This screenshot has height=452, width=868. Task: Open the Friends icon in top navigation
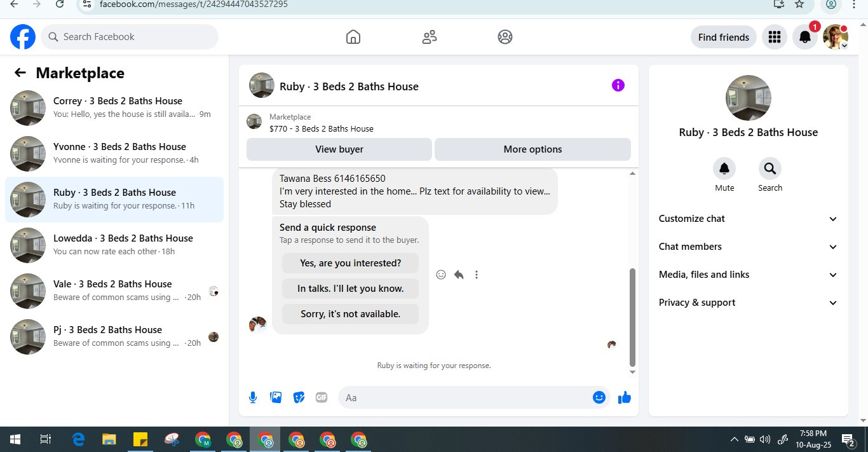click(x=430, y=37)
